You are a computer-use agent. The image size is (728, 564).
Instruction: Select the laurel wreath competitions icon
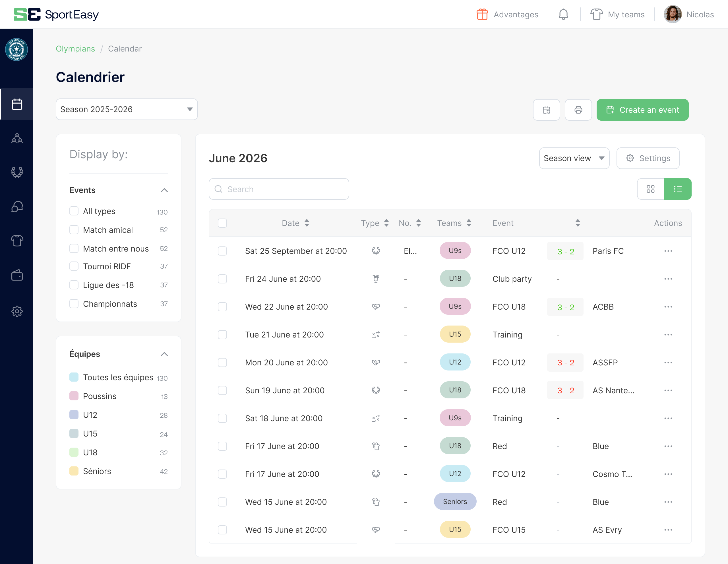17,172
